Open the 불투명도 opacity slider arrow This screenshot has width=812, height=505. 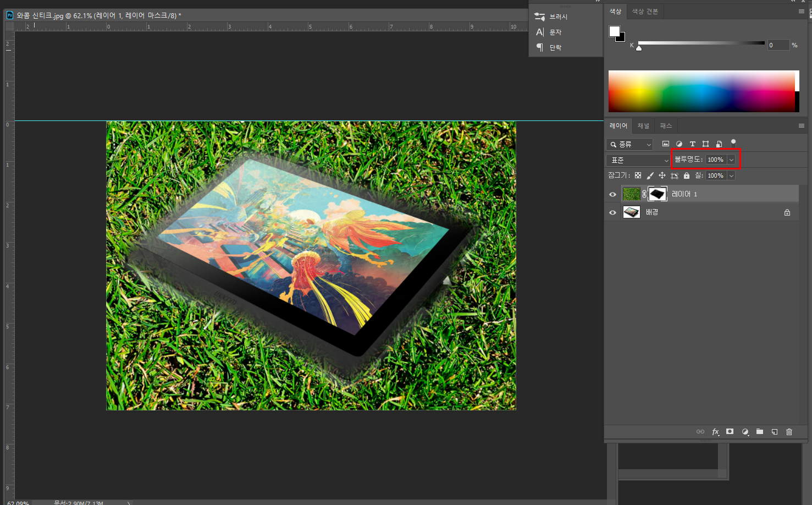coord(731,160)
